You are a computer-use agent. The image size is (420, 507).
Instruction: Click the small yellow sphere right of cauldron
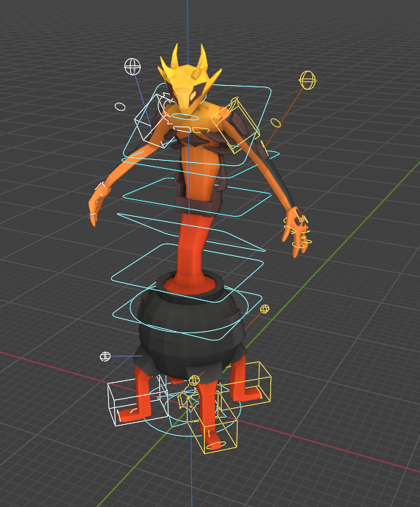tap(264, 309)
